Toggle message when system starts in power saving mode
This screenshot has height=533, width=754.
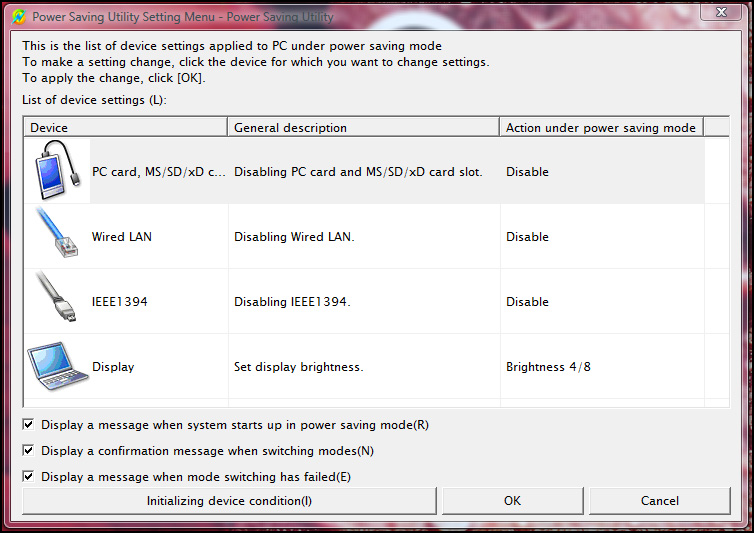click(x=28, y=424)
